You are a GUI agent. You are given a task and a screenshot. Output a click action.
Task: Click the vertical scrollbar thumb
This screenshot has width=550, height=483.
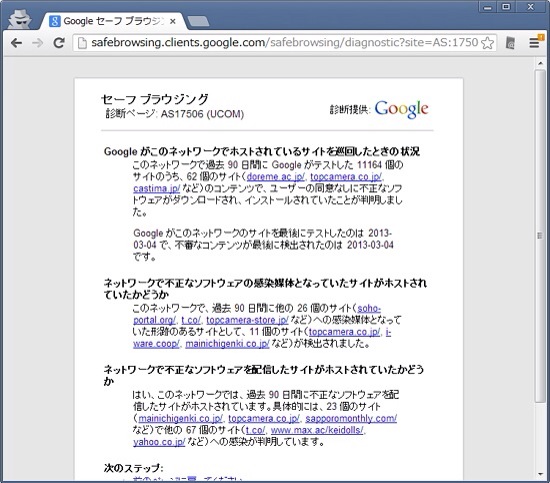(540, 236)
